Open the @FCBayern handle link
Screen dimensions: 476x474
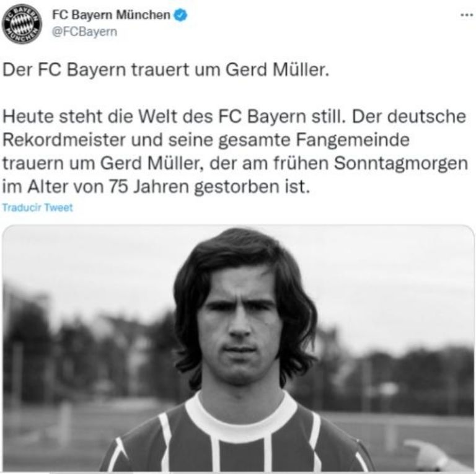84,32
